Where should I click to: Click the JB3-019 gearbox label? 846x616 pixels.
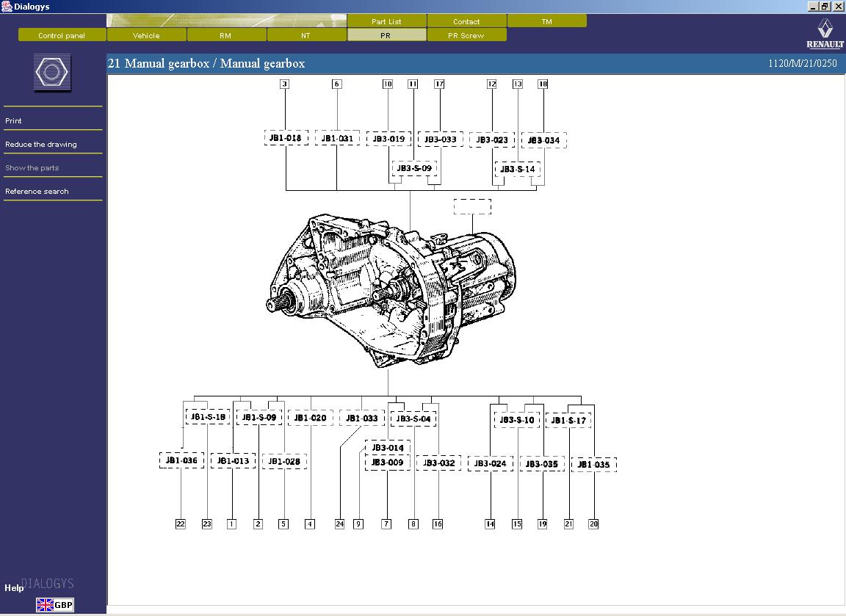click(389, 139)
